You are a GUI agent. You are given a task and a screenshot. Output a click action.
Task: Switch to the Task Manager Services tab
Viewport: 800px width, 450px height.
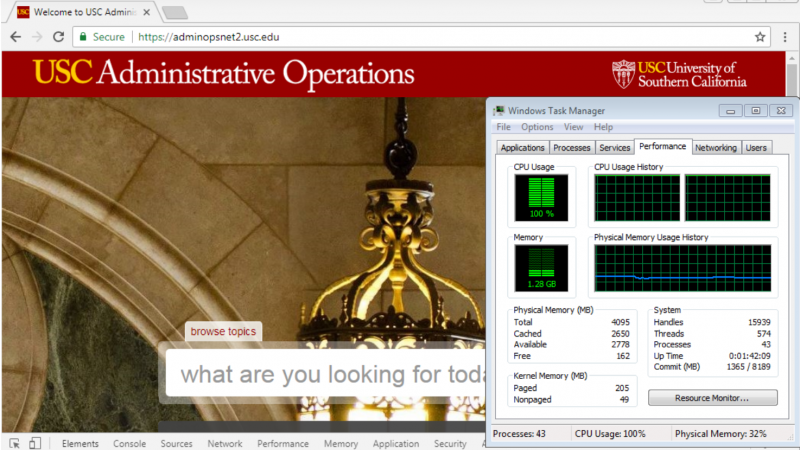pos(615,147)
